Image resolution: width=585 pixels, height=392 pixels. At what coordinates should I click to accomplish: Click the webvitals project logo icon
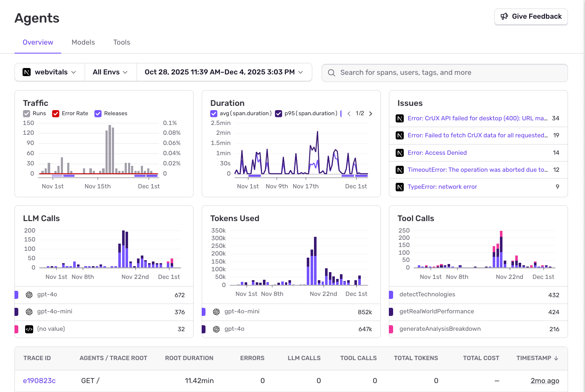pyautogui.click(x=27, y=72)
